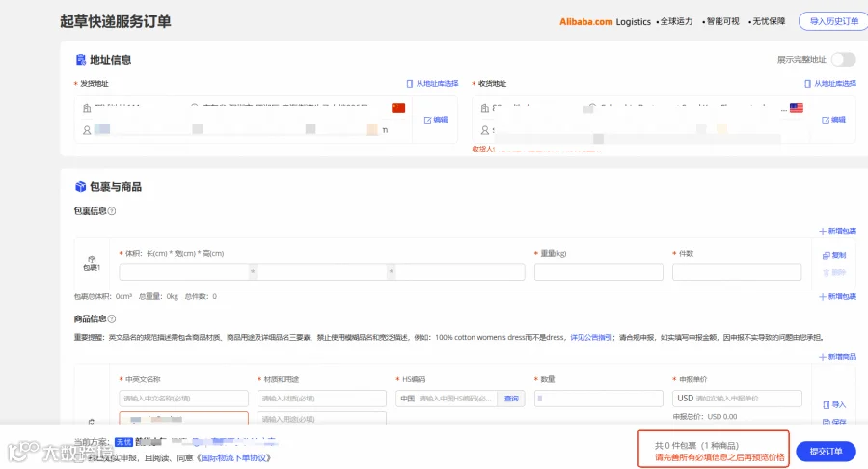Open the 详见公告指引 link
The height and width of the screenshot is (469, 868).
click(x=591, y=337)
